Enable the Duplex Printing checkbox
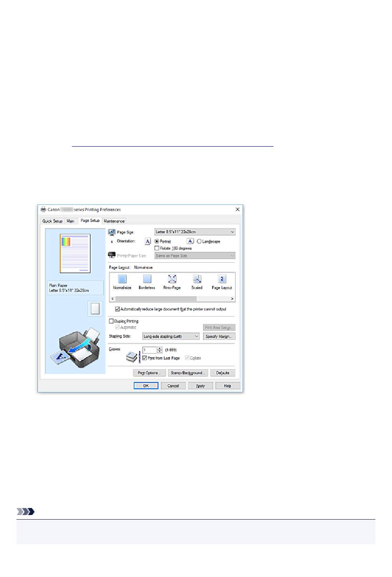The height and width of the screenshot is (577, 392). [111, 321]
